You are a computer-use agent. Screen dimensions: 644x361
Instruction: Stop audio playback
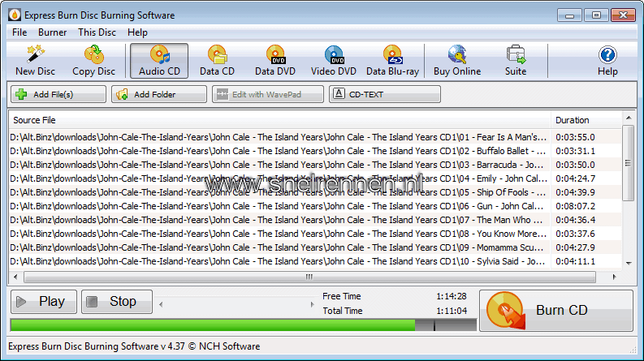pyautogui.click(x=117, y=302)
